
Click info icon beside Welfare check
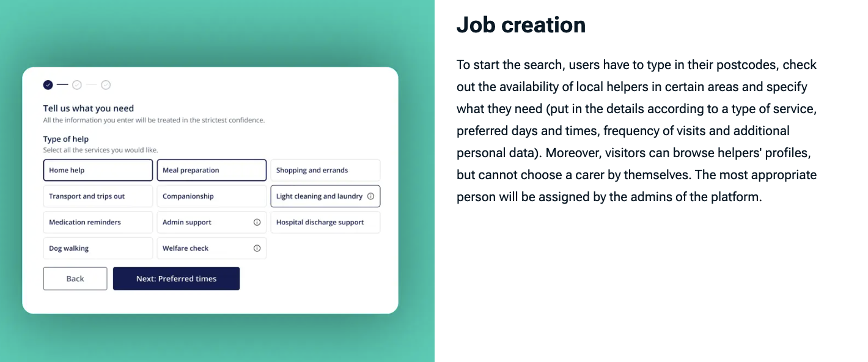pyautogui.click(x=257, y=248)
